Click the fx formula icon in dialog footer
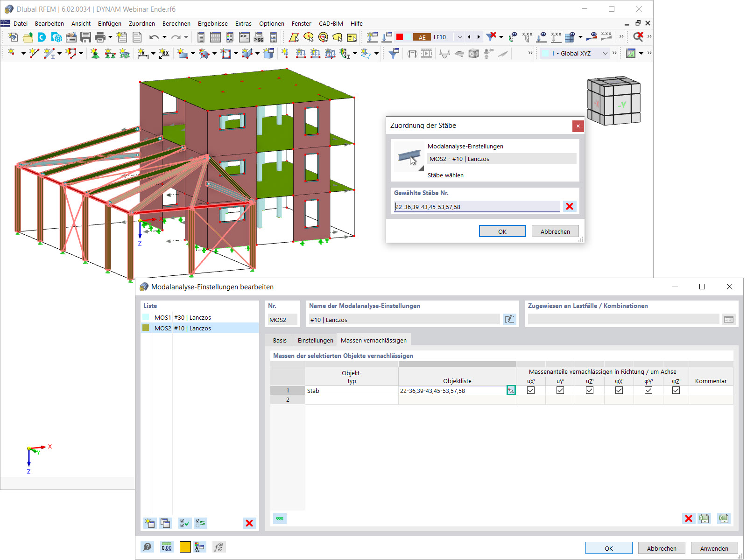The image size is (747, 560). (x=218, y=547)
